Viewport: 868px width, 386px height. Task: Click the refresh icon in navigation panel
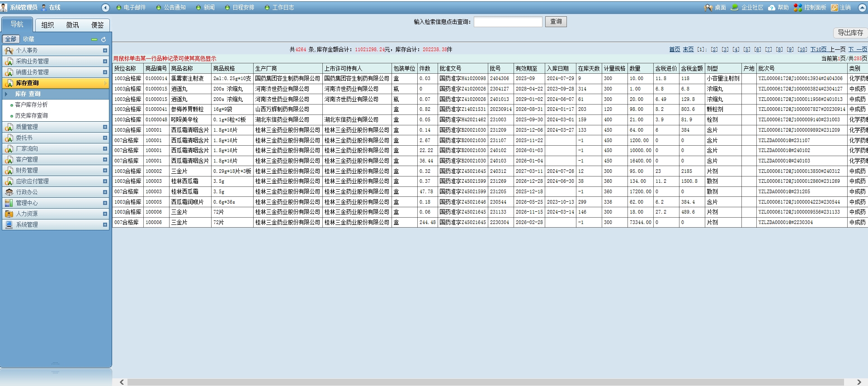(103, 39)
